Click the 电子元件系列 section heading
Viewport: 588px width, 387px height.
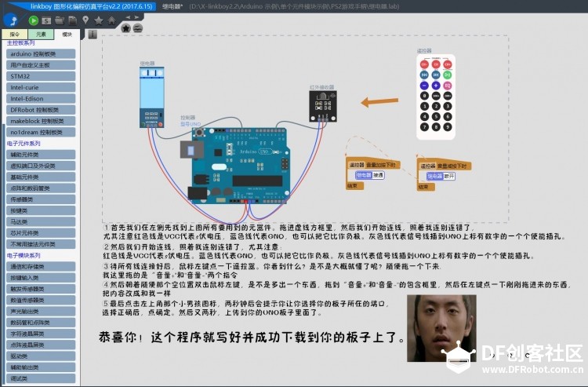pyautogui.click(x=24, y=144)
